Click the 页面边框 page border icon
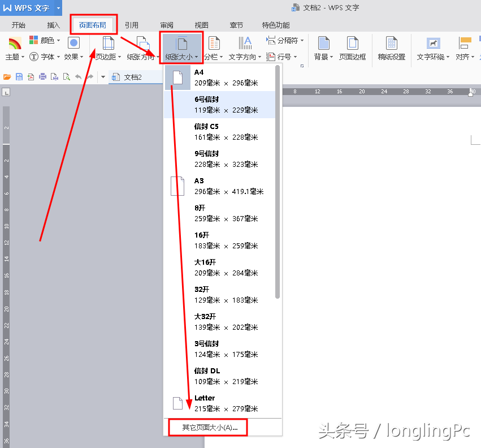Screen dimensions: 481x448 click(x=353, y=48)
